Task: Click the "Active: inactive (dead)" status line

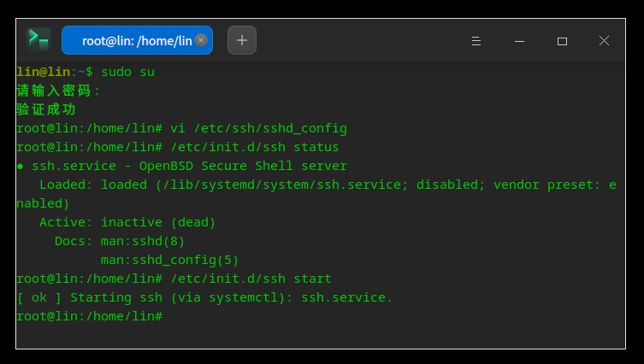Action: (127, 222)
